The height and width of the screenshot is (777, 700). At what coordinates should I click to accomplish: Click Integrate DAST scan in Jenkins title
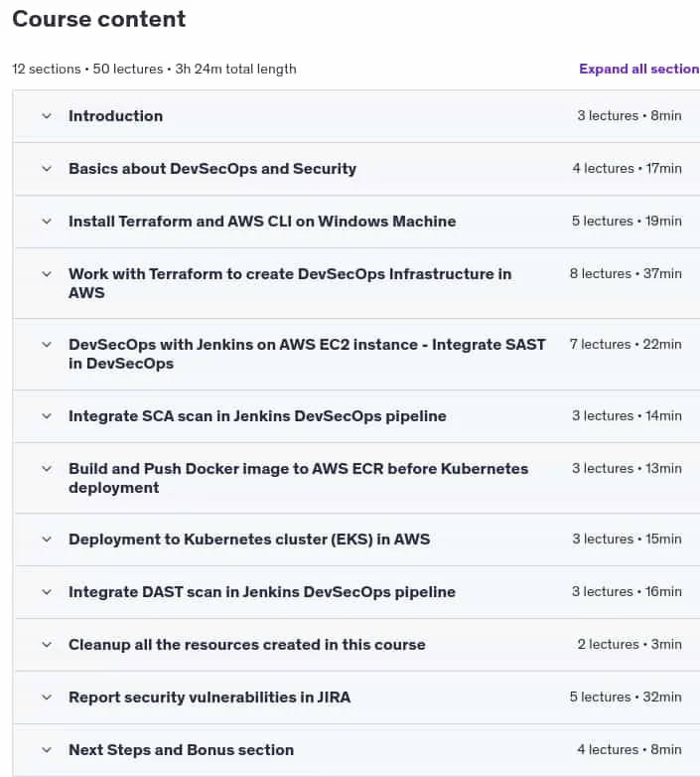pos(262,591)
